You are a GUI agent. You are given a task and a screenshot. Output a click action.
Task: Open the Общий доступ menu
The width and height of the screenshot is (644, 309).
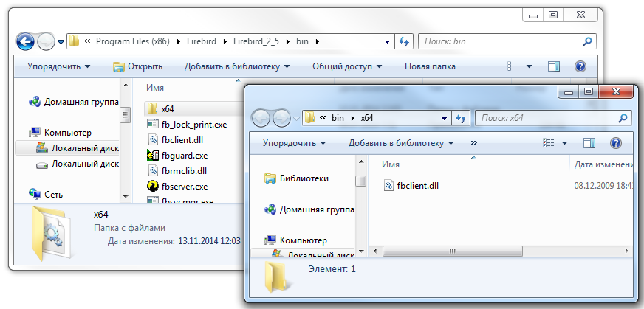point(347,66)
